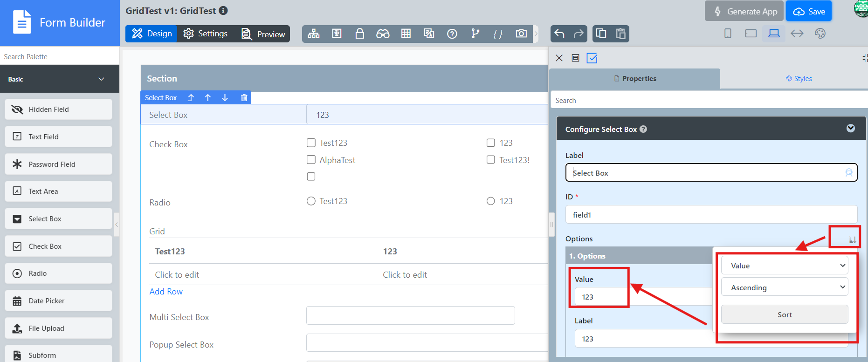
Task: Click the curly braces icon in the toolbar
Action: click(498, 34)
